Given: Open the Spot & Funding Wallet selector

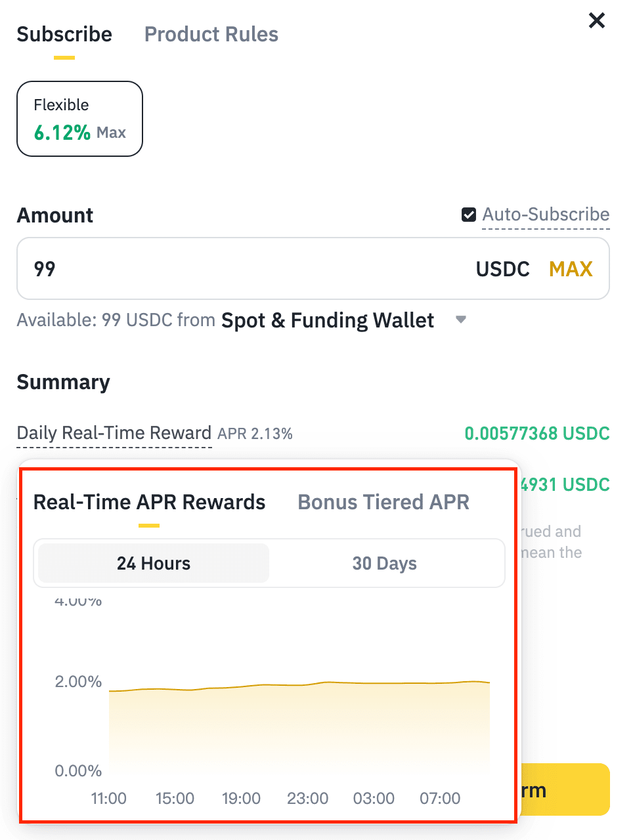Looking at the screenshot, I should (x=328, y=320).
